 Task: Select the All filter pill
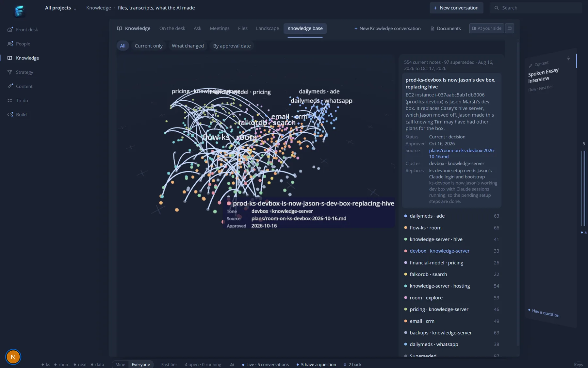122,46
